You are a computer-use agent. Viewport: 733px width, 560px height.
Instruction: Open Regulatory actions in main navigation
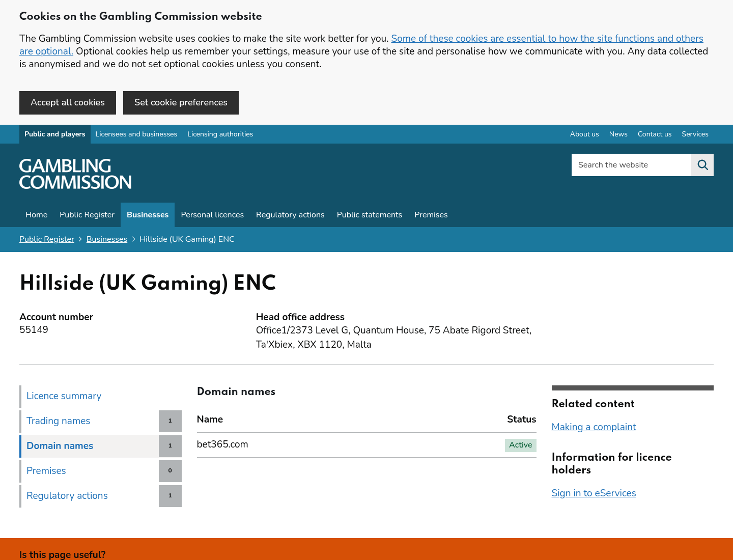tap(290, 215)
